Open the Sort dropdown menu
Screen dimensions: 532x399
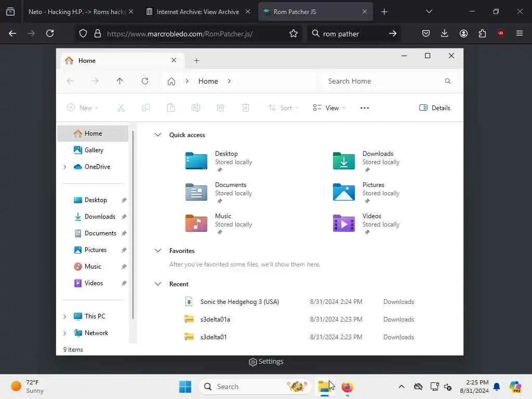pyautogui.click(x=283, y=108)
